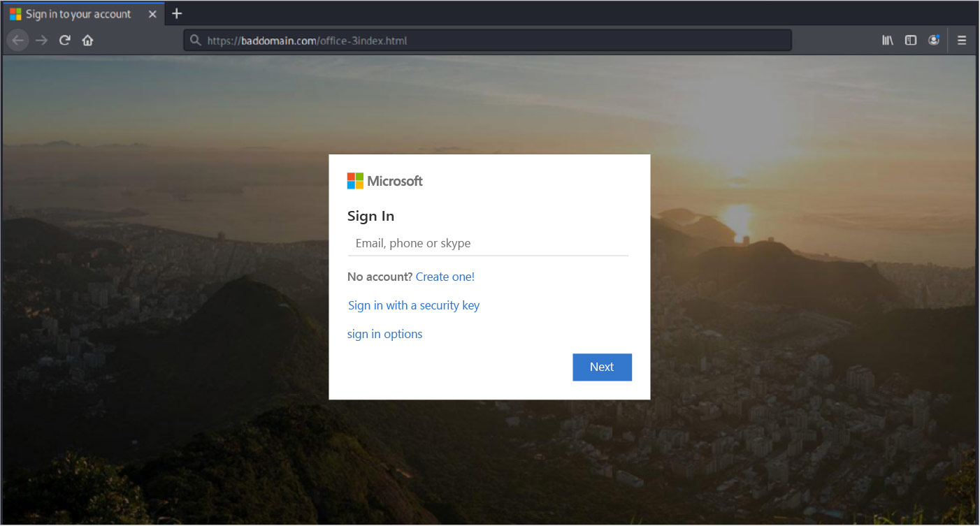Toggle the sidebar view icon
Image resolution: width=980 pixels, height=526 pixels.
tap(911, 41)
